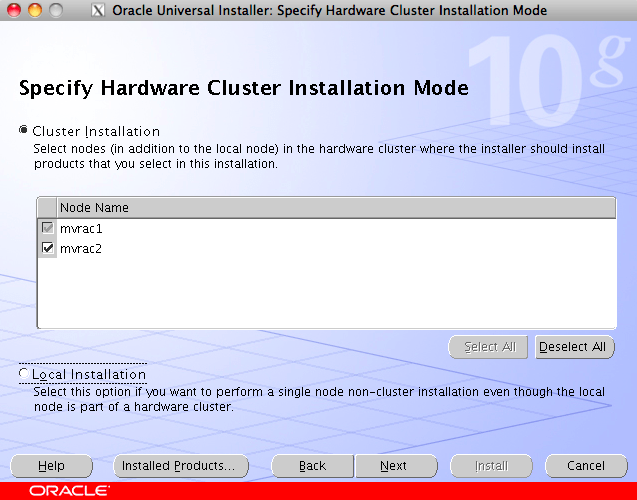The width and height of the screenshot is (637, 500).
Task: Go Back to the previous installer step
Action: click(x=312, y=466)
